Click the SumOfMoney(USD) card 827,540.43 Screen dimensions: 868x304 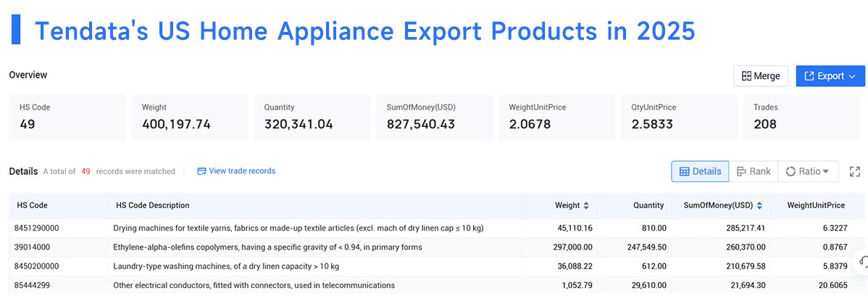[435, 117]
